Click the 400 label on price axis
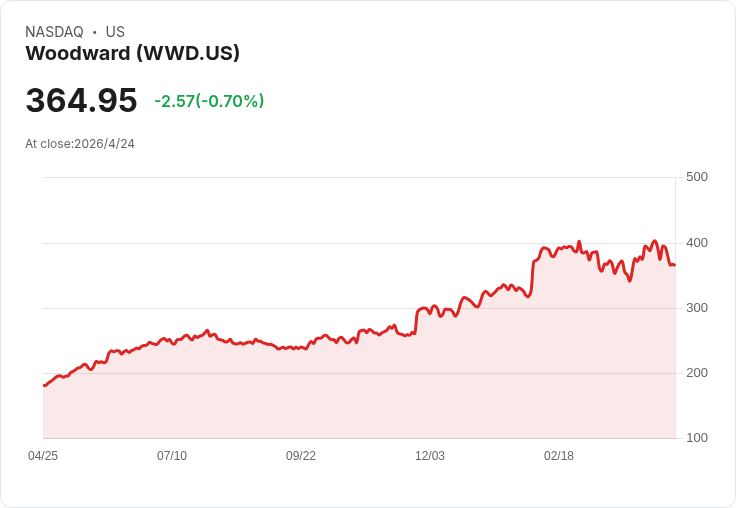 pyautogui.click(x=697, y=243)
